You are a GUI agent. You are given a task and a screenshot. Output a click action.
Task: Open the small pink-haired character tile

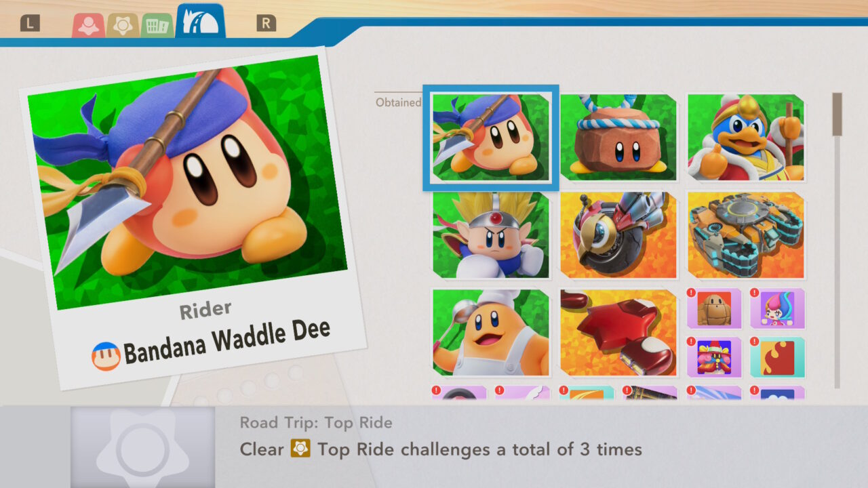click(778, 309)
